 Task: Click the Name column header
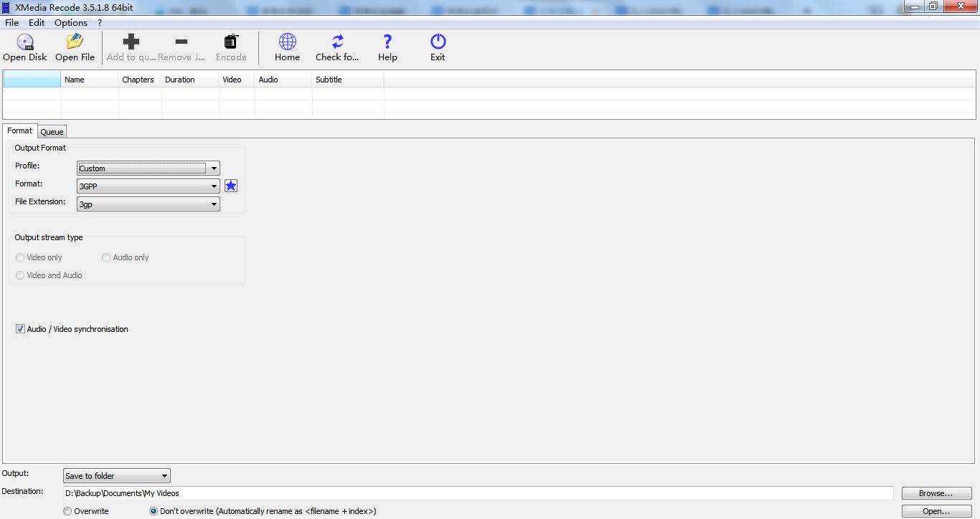(90, 80)
